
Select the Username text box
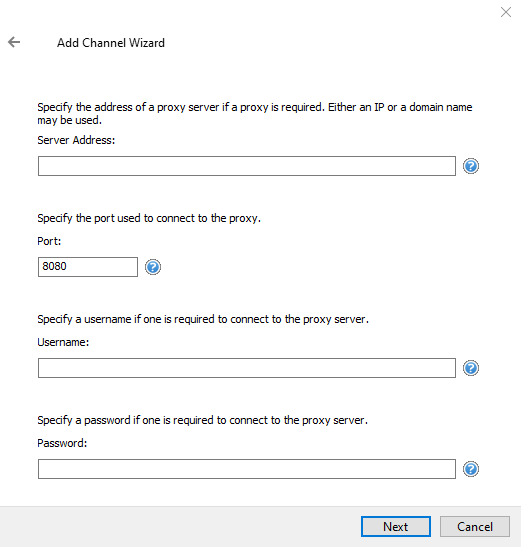pos(247,368)
